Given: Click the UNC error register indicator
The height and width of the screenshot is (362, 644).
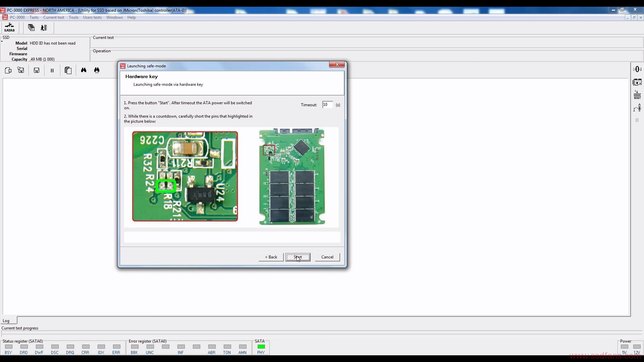Looking at the screenshot, I should (150, 347).
